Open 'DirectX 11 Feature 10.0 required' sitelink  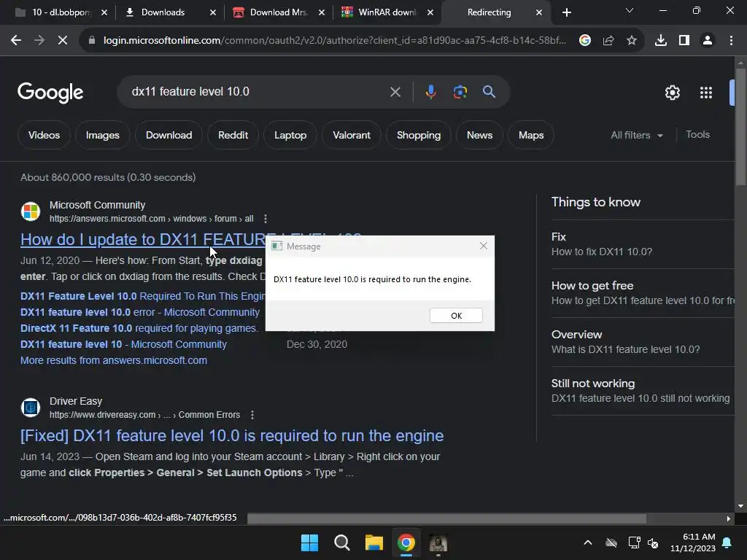click(139, 328)
